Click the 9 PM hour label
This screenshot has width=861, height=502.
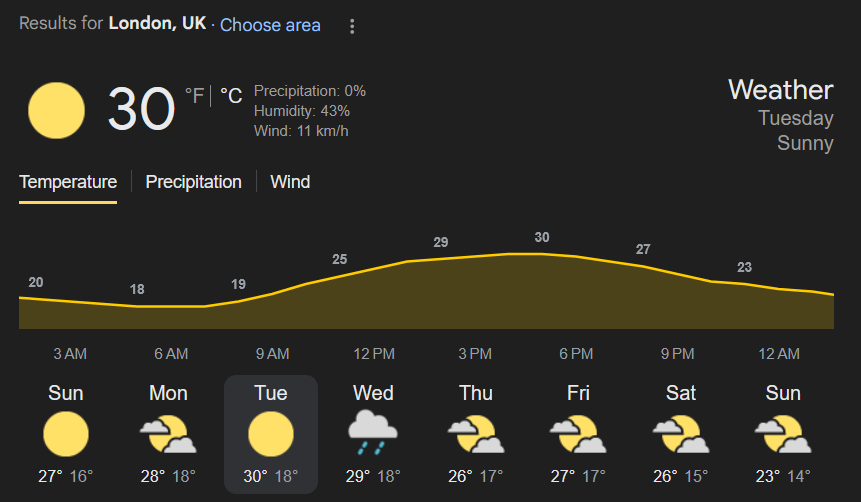[678, 354]
